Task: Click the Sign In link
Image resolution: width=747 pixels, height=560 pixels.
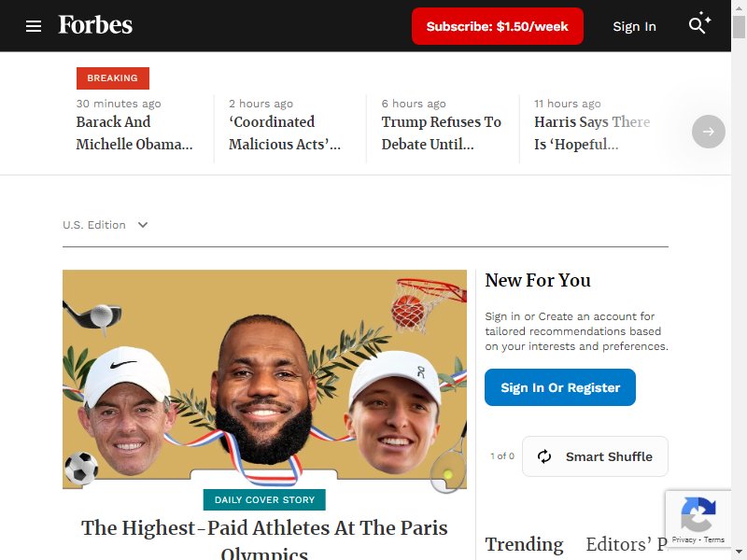Action: click(x=634, y=26)
